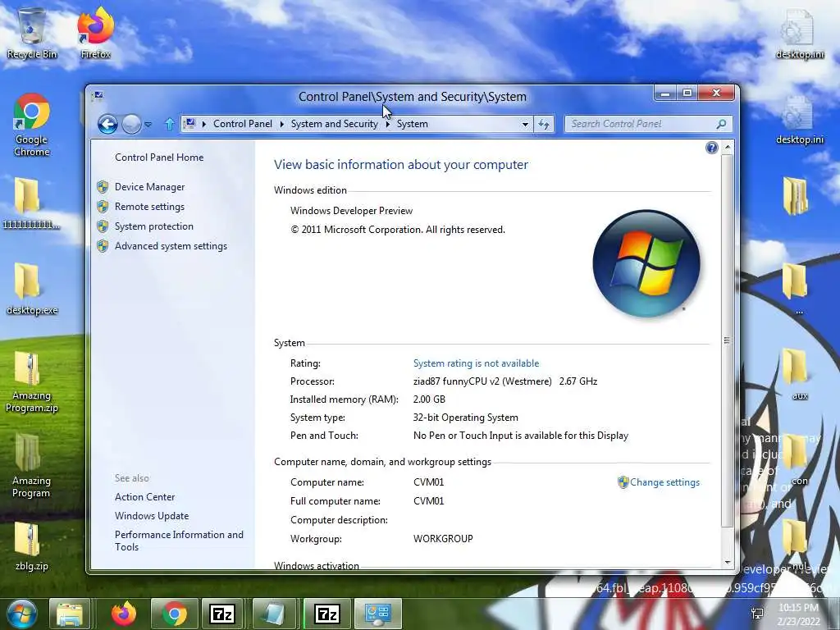Click the scrollbar up arrow

tap(728, 147)
